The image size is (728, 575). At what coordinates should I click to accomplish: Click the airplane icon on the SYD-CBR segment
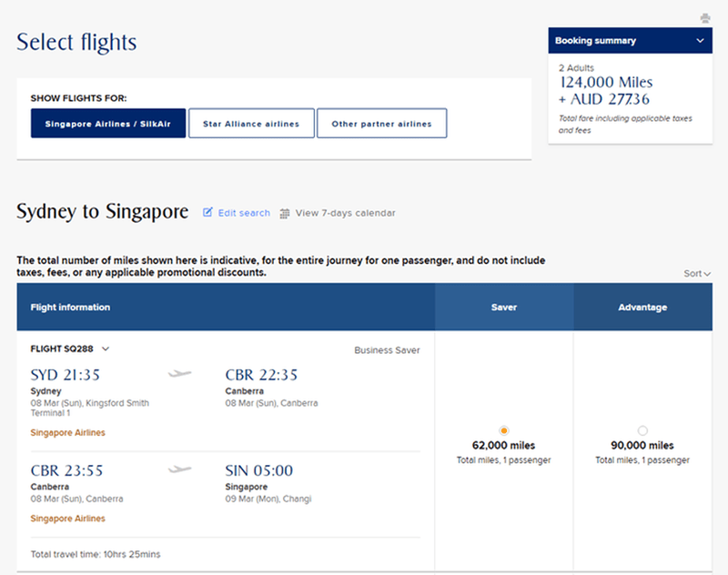coord(179,374)
